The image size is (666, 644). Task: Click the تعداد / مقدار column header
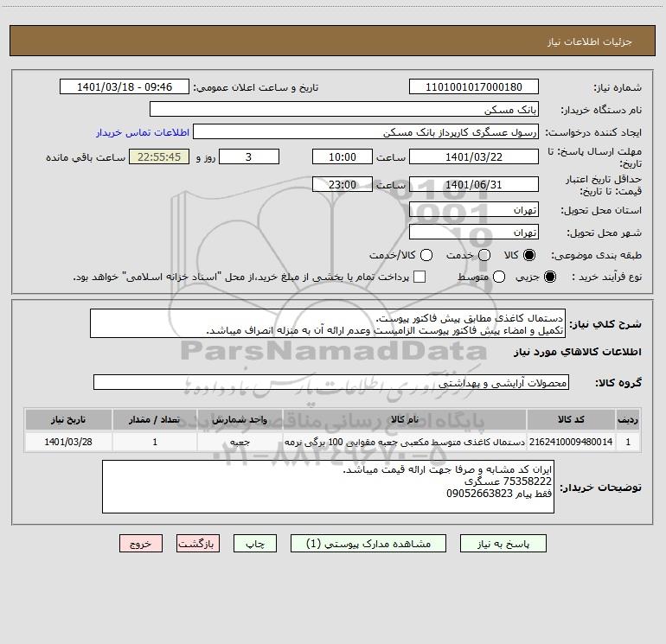[155, 419]
